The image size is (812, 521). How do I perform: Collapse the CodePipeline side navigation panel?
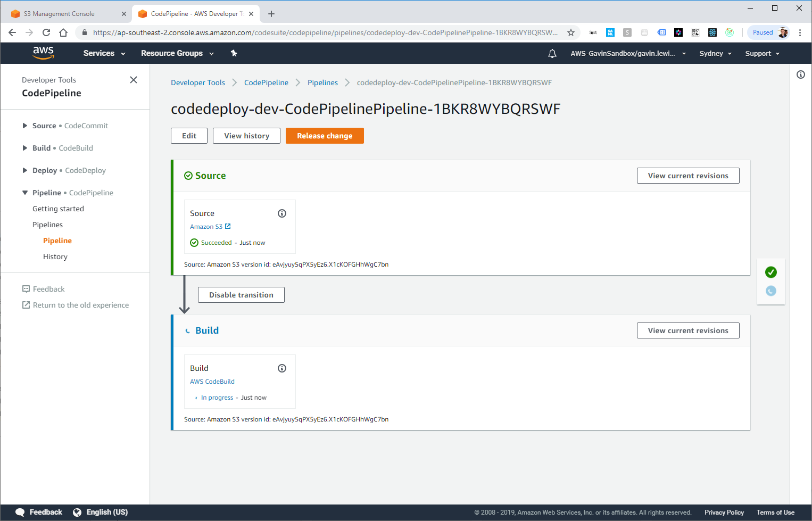coord(134,79)
